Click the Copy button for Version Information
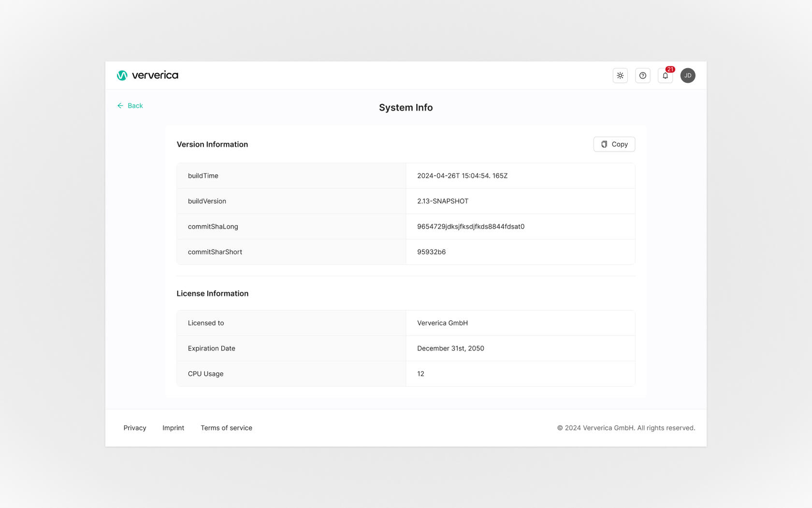 614,144
